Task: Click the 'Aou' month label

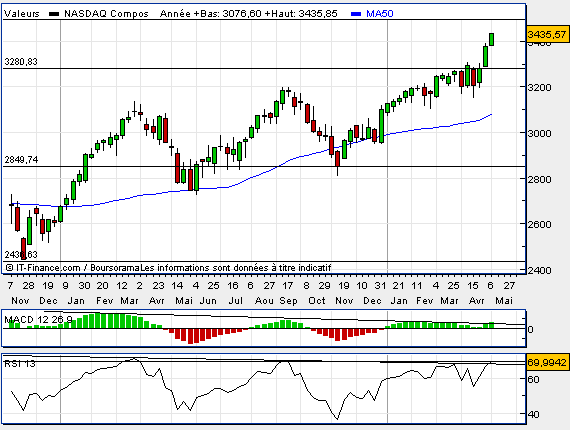Action: click(264, 301)
